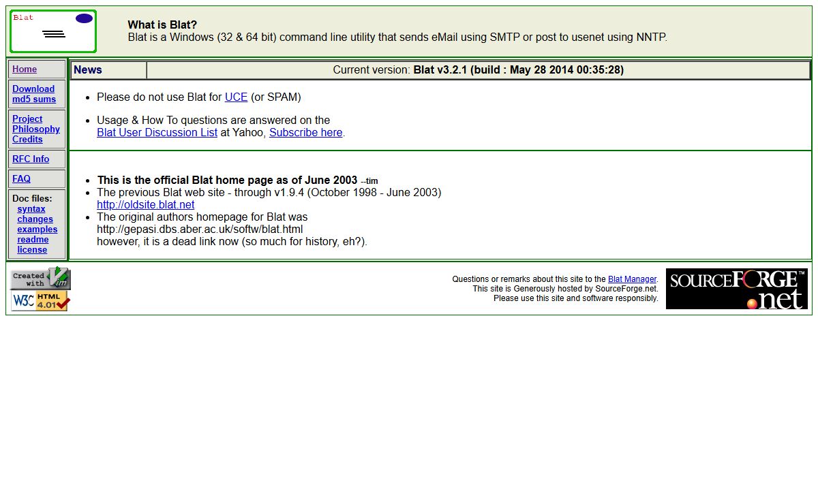Open the md5 sums link
The width and height of the screenshot is (818, 504).
(x=34, y=99)
